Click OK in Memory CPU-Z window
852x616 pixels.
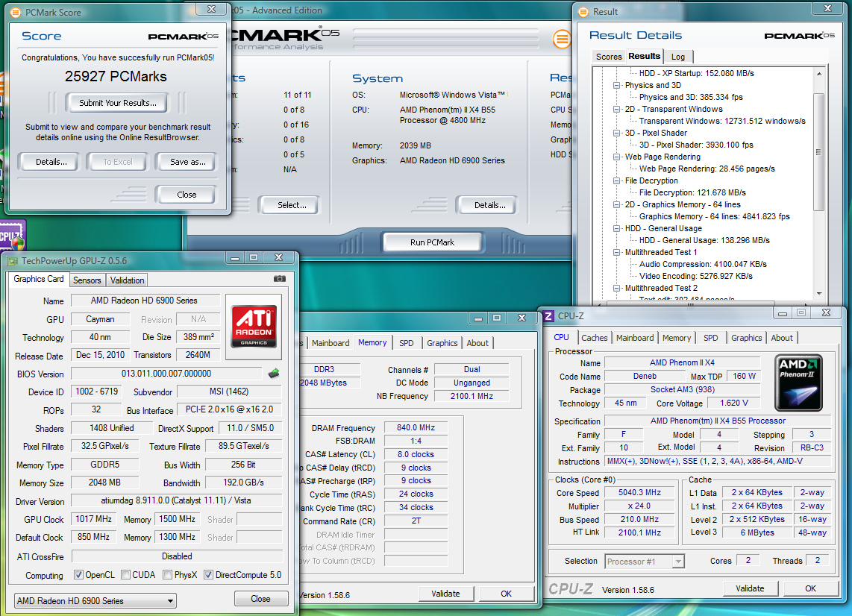pos(506,594)
